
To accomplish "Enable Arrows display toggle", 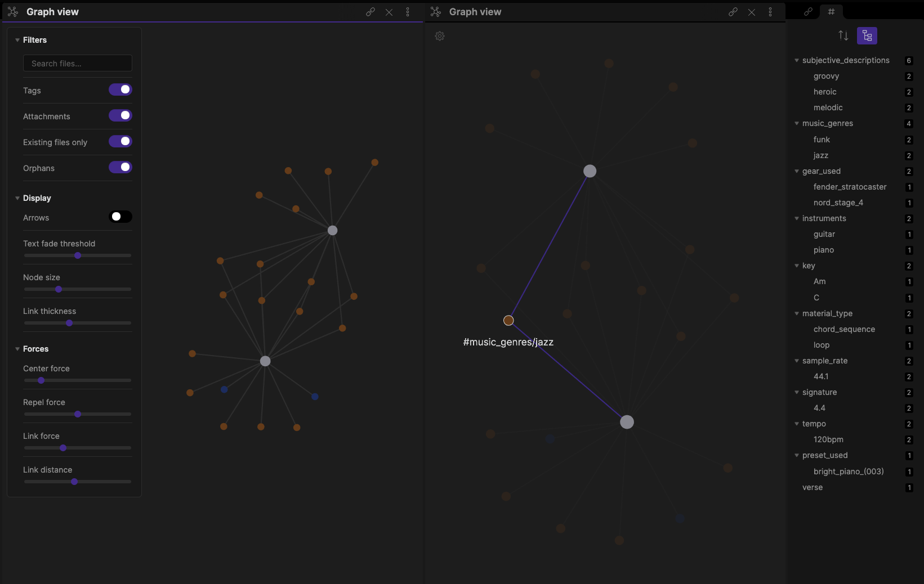I will pyautogui.click(x=120, y=217).
